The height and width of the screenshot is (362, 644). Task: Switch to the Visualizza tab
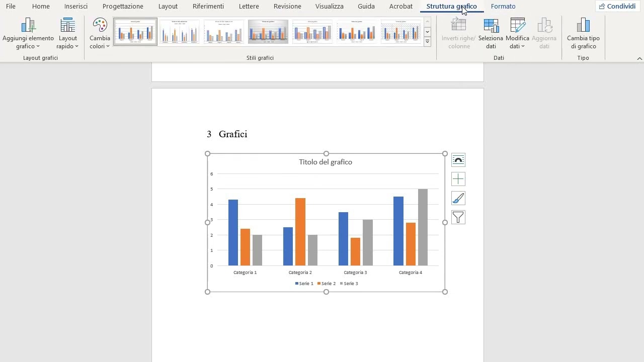click(x=330, y=7)
